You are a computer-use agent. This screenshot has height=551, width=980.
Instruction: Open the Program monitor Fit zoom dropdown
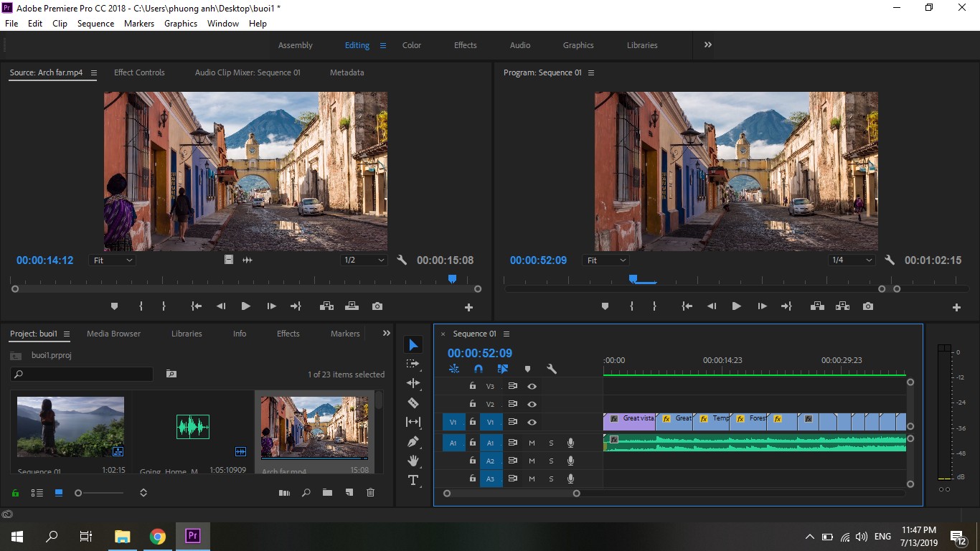pyautogui.click(x=606, y=260)
